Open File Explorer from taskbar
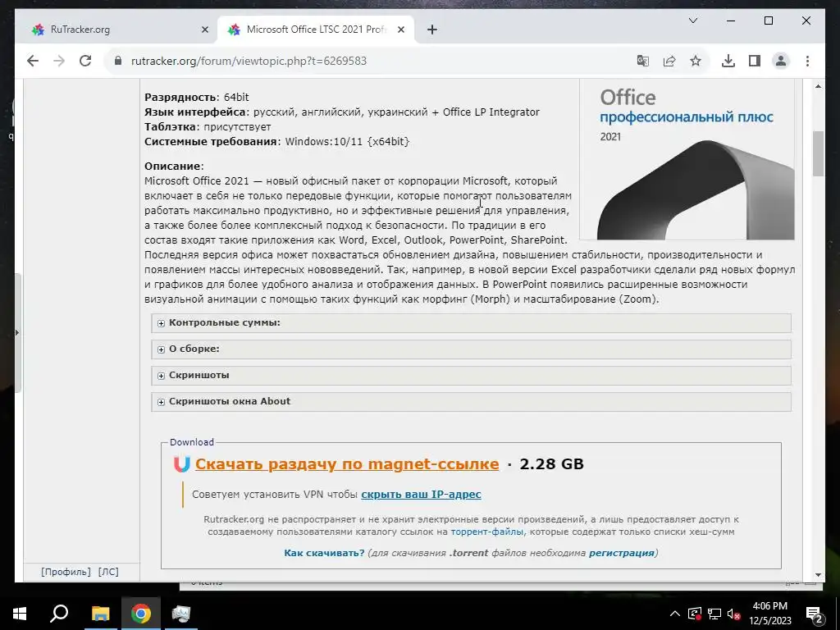 coord(100,614)
